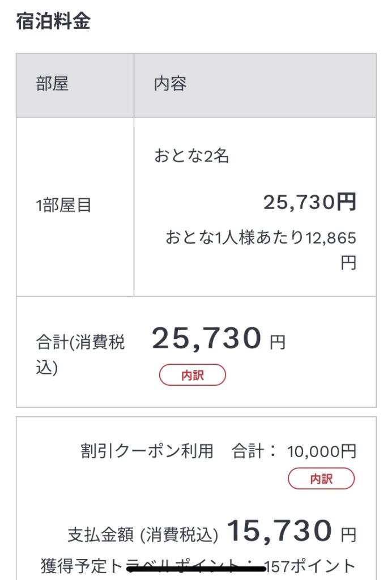Open the 内訳 breakdown under the total
This screenshot has width=392, height=580.
click(x=193, y=375)
